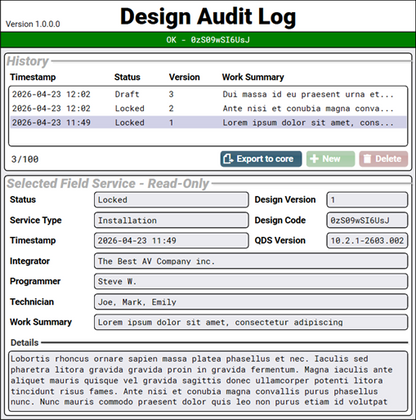The height and width of the screenshot is (420, 416).
Task: Click 'Ante nisi et conubia' summary cell
Action: click(x=308, y=109)
